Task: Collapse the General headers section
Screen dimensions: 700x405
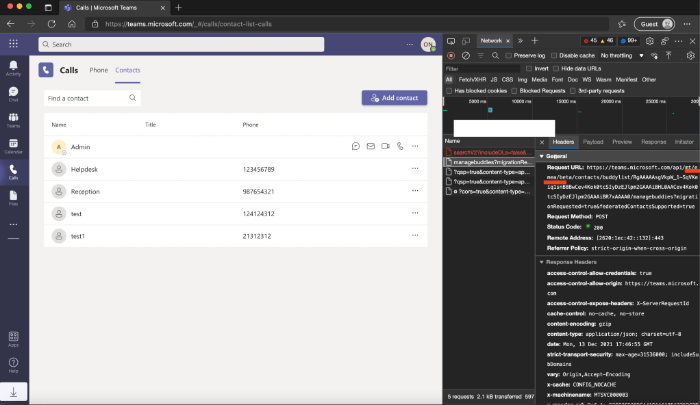Action: pyautogui.click(x=542, y=156)
